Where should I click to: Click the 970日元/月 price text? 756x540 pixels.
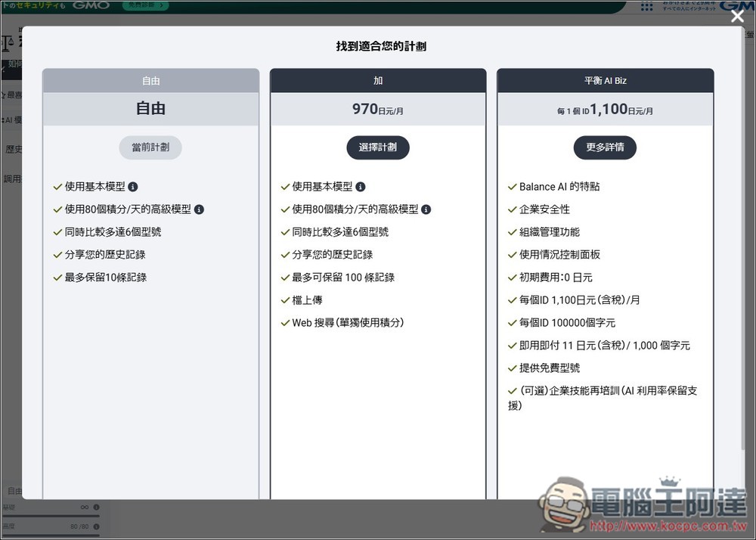point(378,110)
